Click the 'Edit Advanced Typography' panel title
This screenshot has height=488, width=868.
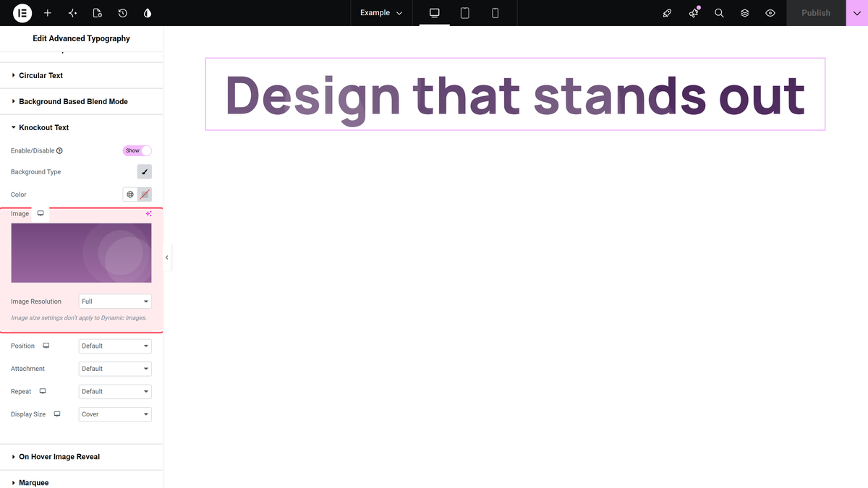82,38
